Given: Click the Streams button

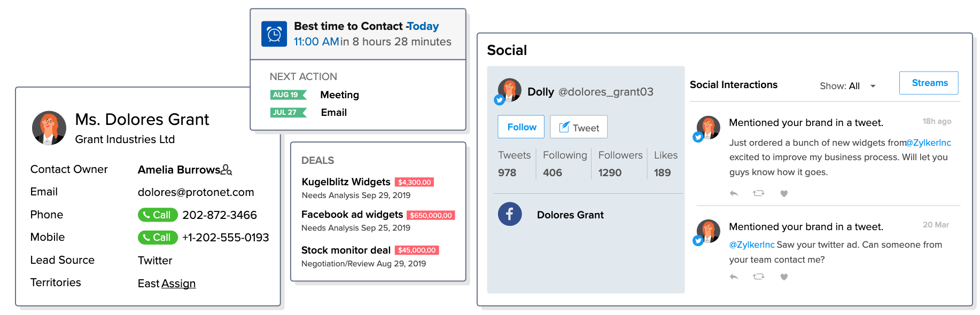Looking at the screenshot, I should 929,83.
